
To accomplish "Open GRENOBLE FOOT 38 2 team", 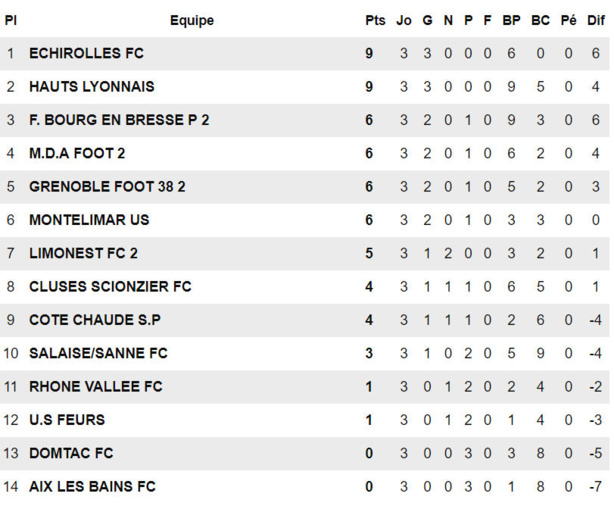I will click(x=107, y=187).
